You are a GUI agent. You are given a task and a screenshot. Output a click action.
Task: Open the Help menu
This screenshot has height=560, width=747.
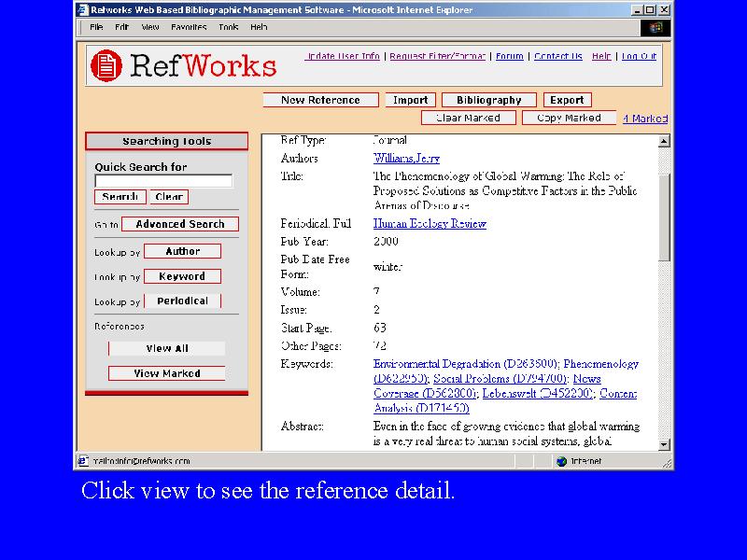pos(259,27)
